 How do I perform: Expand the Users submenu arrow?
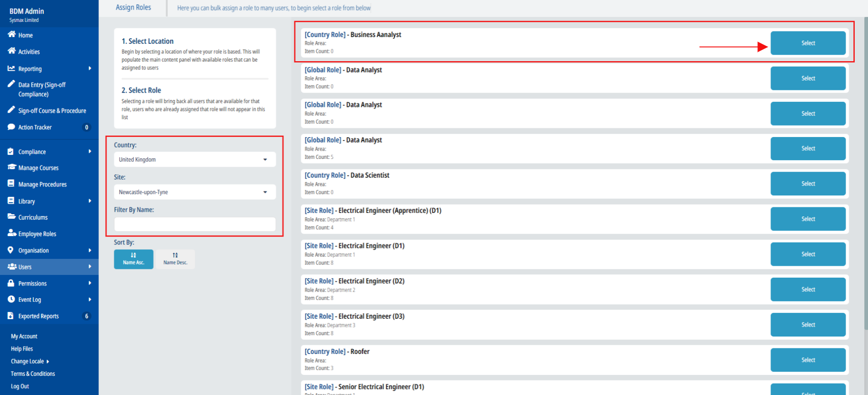[x=90, y=267]
